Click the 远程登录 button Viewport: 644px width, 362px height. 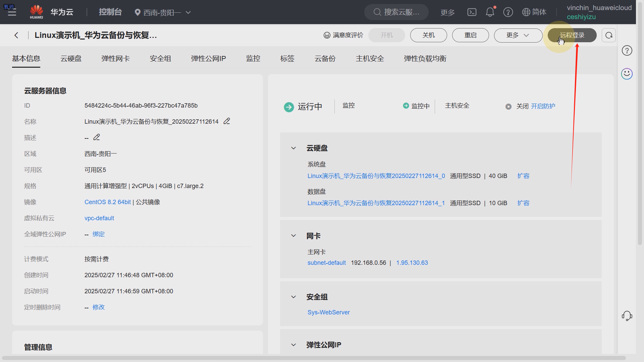(x=572, y=35)
